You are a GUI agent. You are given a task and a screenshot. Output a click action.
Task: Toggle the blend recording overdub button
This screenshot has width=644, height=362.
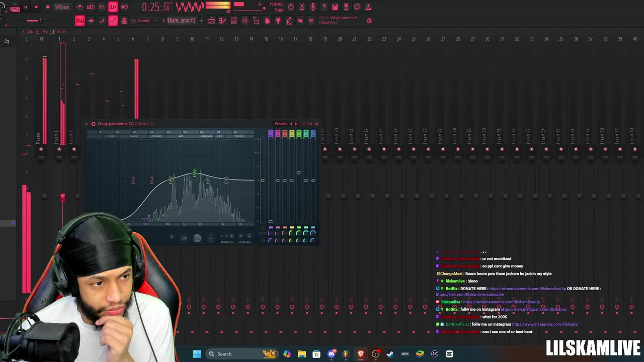click(x=113, y=7)
